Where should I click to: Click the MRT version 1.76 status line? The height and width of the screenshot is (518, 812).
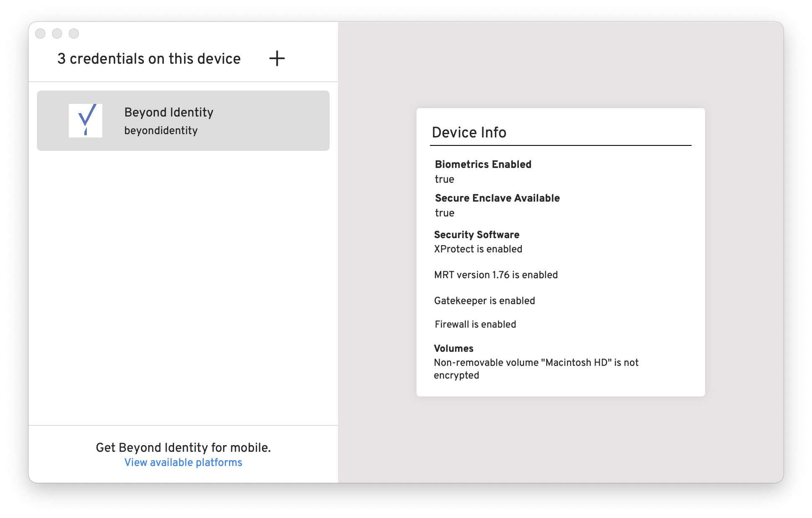pyautogui.click(x=496, y=275)
